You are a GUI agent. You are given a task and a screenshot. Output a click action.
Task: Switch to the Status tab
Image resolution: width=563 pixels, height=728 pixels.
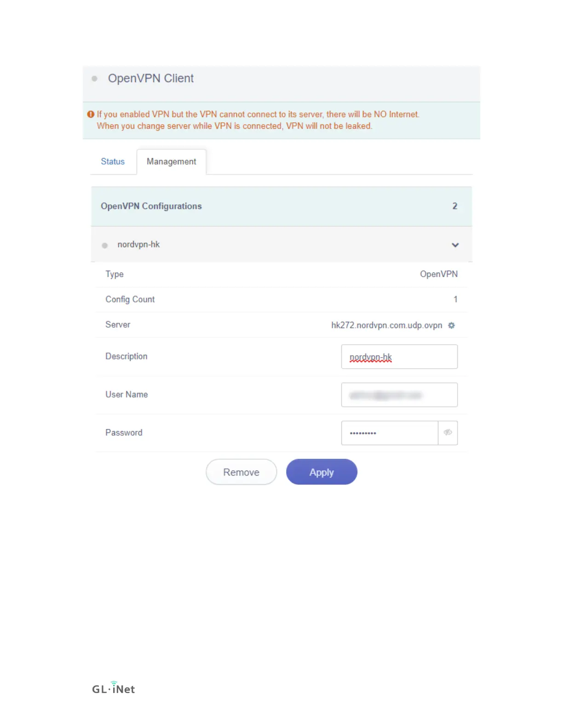[x=113, y=162]
